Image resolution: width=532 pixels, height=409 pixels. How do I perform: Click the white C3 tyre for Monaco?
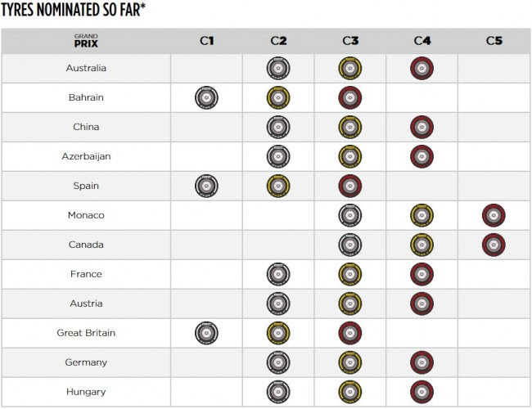pos(350,216)
